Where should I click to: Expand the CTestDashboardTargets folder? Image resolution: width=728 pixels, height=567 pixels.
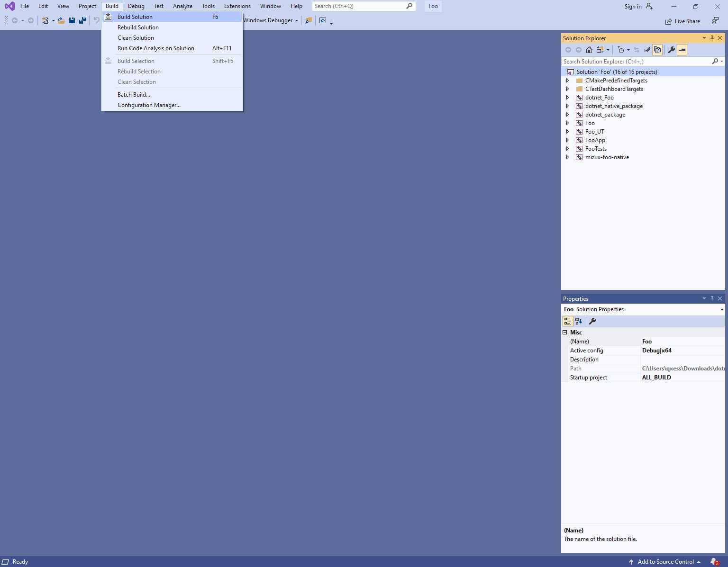[567, 89]
